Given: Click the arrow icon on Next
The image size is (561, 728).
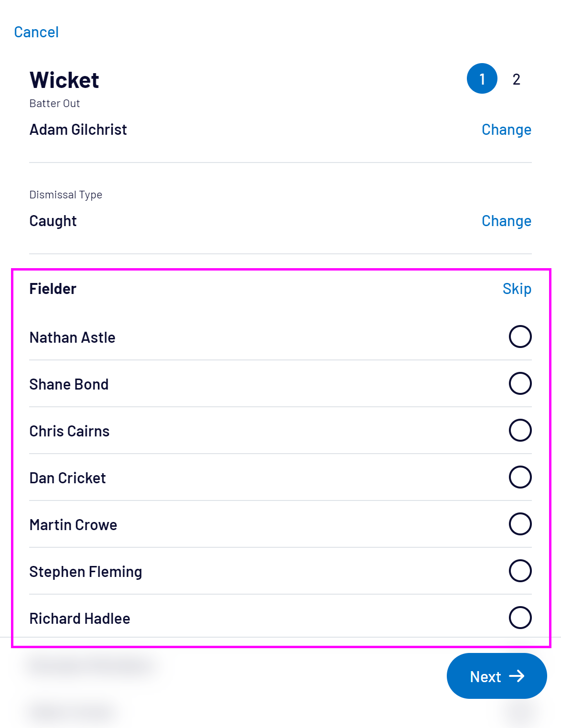Looking at the screenshot, I should pyautogui.click(x=517, y=676).
